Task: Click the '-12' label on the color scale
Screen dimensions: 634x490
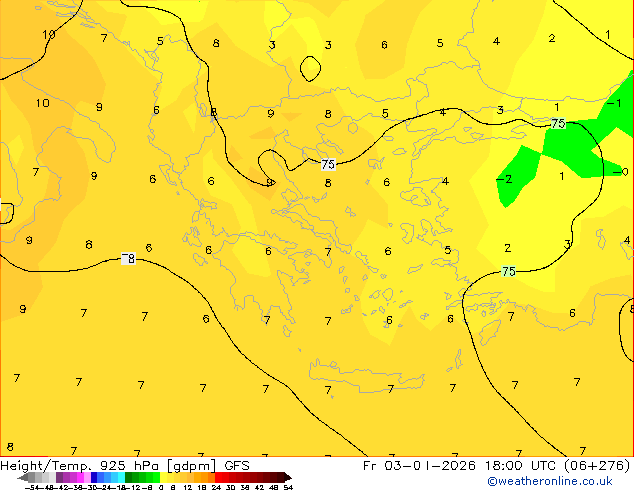Action: coord(135,487)
